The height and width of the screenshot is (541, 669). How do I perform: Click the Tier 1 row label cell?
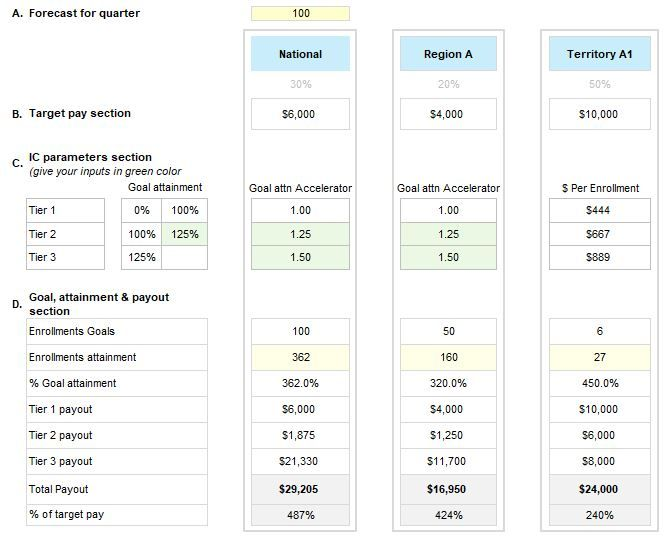(x=65, y=210)
